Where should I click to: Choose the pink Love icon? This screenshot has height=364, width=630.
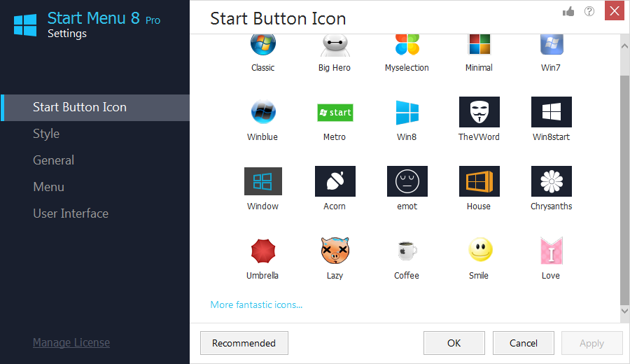click(552, 251)
